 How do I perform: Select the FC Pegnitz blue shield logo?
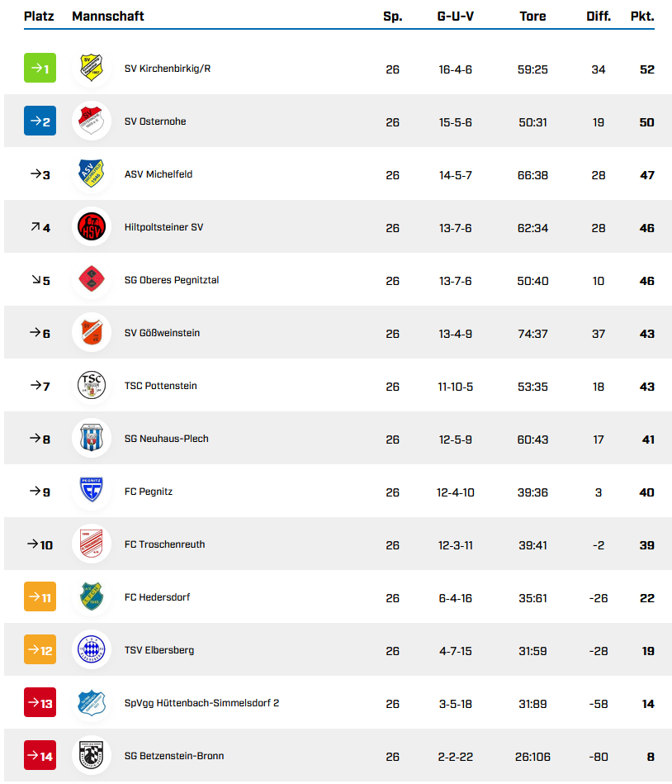pos(92,491)
